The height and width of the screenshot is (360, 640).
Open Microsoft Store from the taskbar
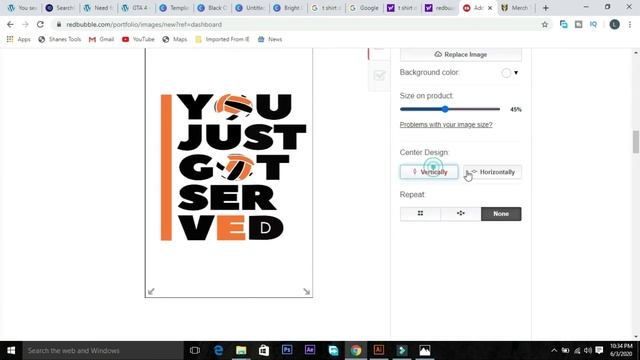(264, 350)
